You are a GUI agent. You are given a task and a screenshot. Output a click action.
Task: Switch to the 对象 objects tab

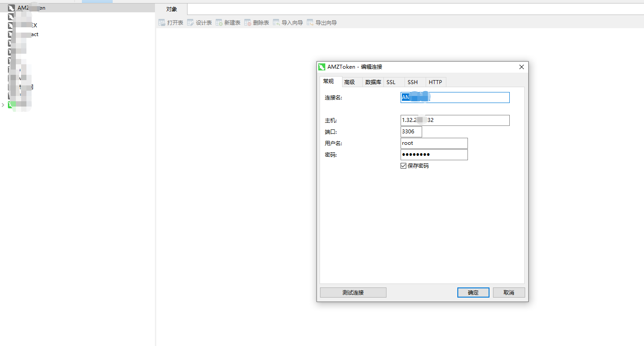[172, 9]
